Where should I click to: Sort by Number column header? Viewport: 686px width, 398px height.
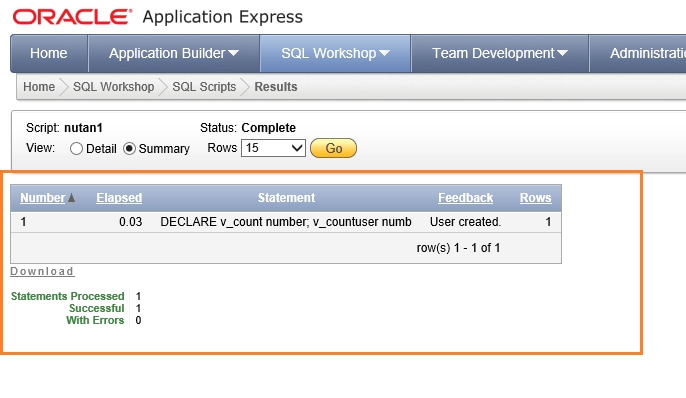(x=42, y=198)
